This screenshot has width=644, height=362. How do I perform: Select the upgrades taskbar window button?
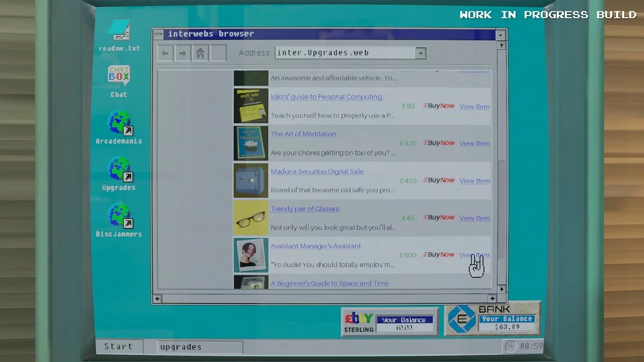coord(200,347)
